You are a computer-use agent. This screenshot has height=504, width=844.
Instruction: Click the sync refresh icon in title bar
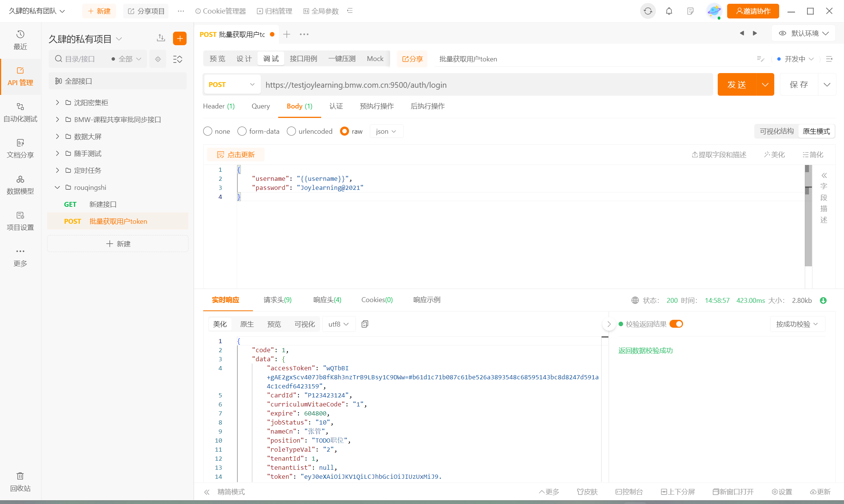click(x=648, y=11)
